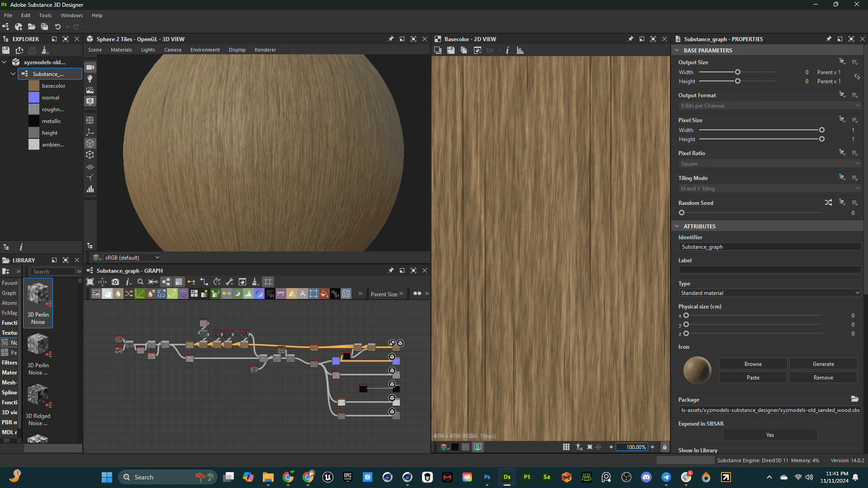This screenshot has height=488, width=868.
Task: Click the broom clean icon in graph toolbar
Action: pos(255,282)
